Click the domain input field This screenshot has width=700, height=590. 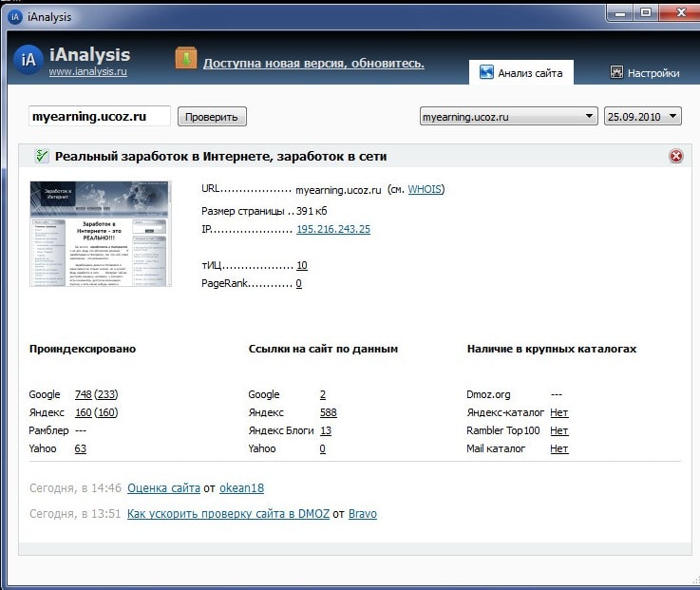100,116
